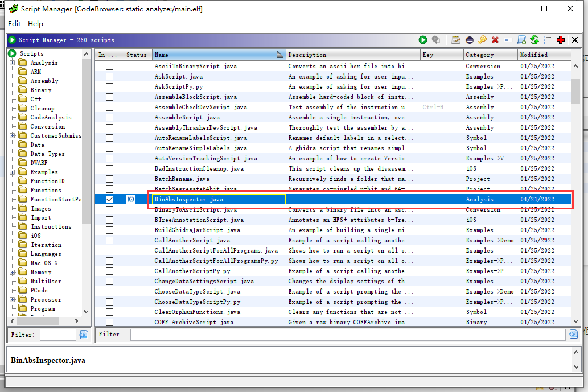Viewport: 588px width, 392px height.
Task: Tick the AutoRenameLabelsScript.java checkbox
Action: (109, 138)
